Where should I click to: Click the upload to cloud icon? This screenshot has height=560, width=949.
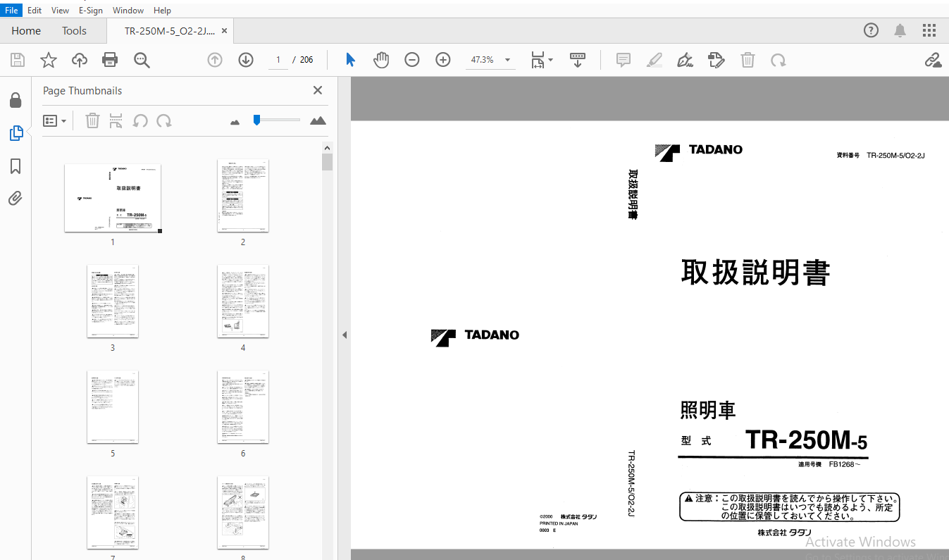pos(80,60)
